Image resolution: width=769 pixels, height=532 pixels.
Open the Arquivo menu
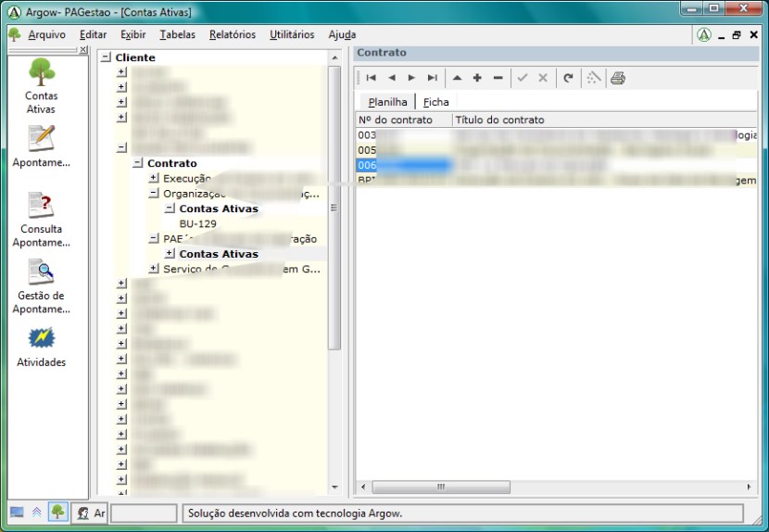point(46,35)
